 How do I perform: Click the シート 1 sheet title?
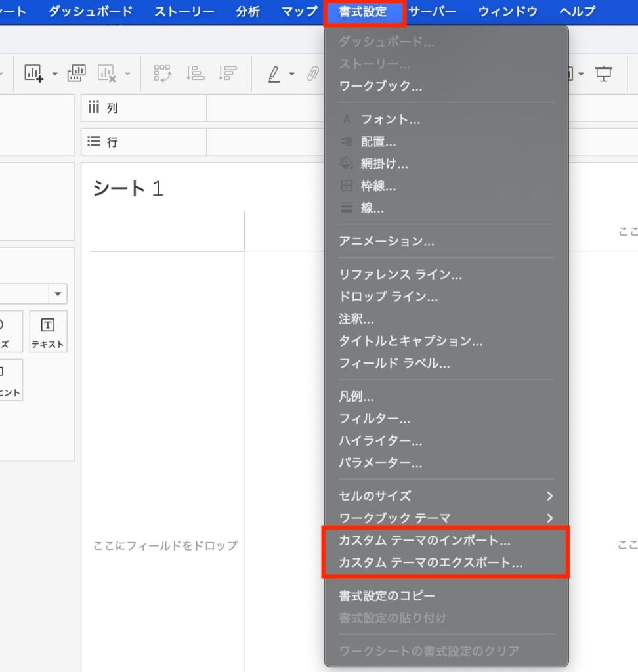[x=127, y=188]
